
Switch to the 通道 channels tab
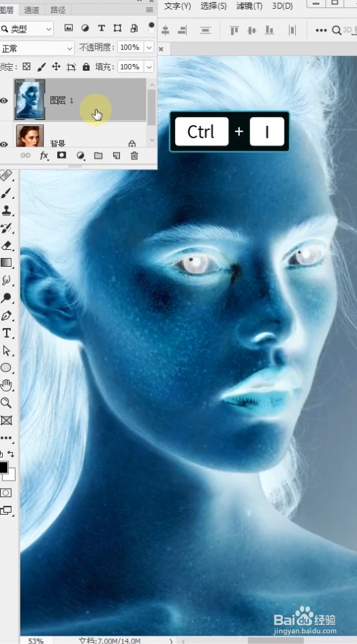point(31,10)
